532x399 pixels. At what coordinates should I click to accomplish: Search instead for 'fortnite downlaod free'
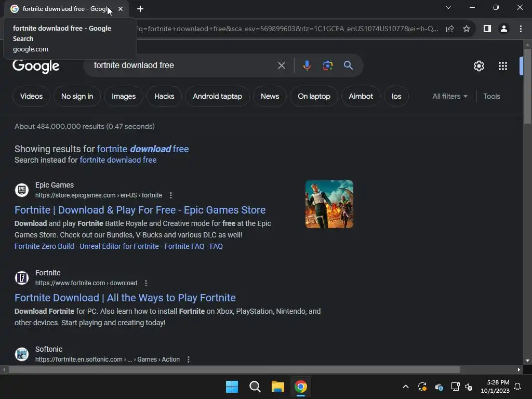point(118,160)
